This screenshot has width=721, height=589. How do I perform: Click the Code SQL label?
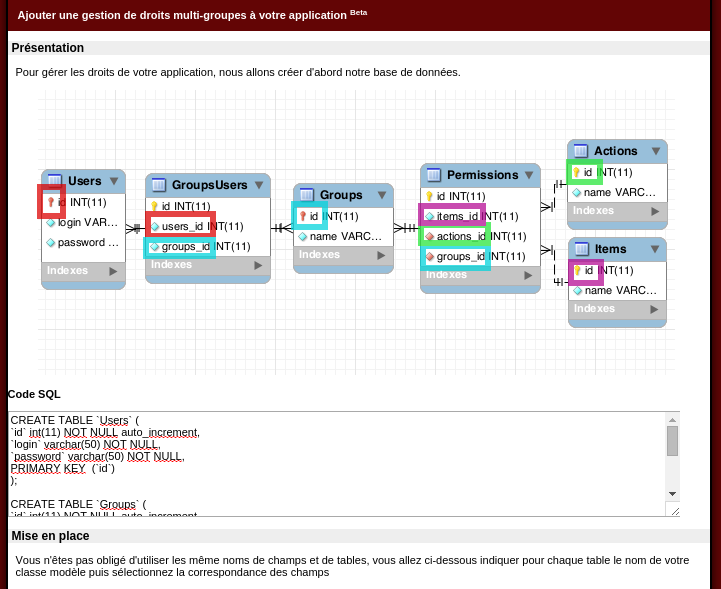34,394
